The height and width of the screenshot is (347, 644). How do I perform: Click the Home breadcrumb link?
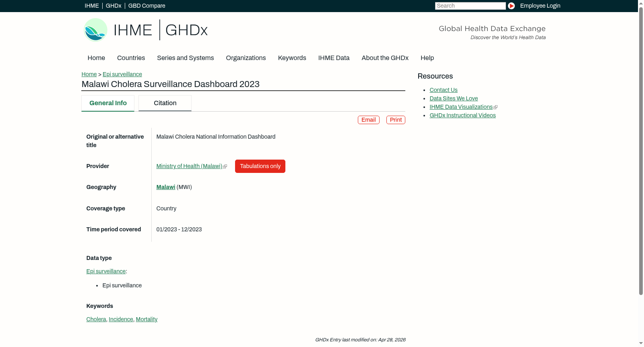[x=89, y=75]
